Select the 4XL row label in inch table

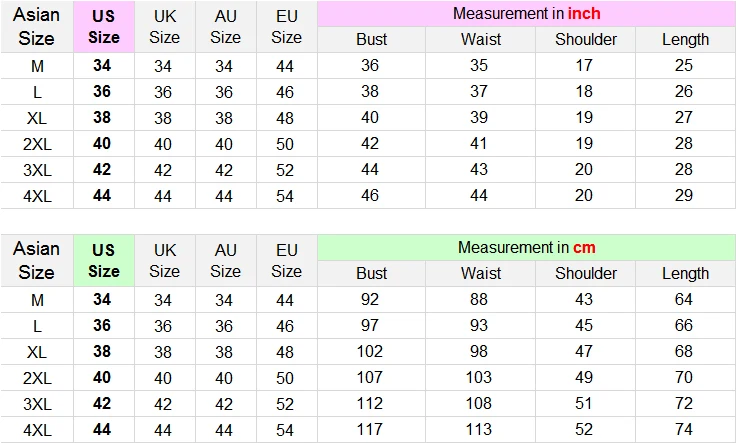coord(37,196)
